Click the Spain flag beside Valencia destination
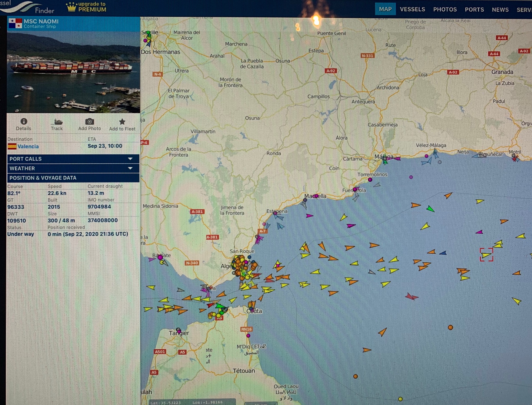 (x=12, y=146)
